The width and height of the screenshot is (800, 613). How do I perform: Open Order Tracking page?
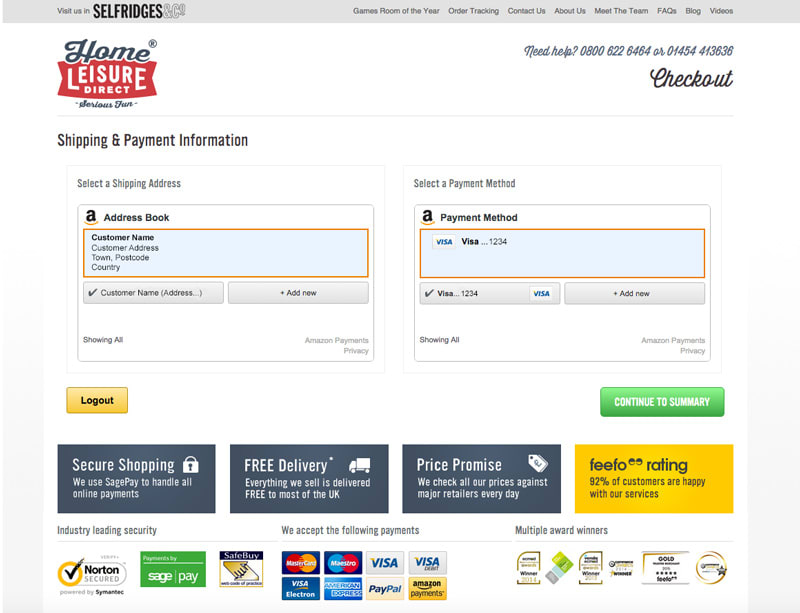click(x=473, y=11)
